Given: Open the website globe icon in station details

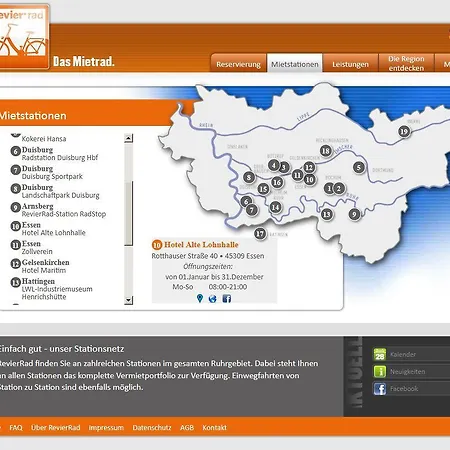Looking at the screenshot, I should [x=212, y=299].
